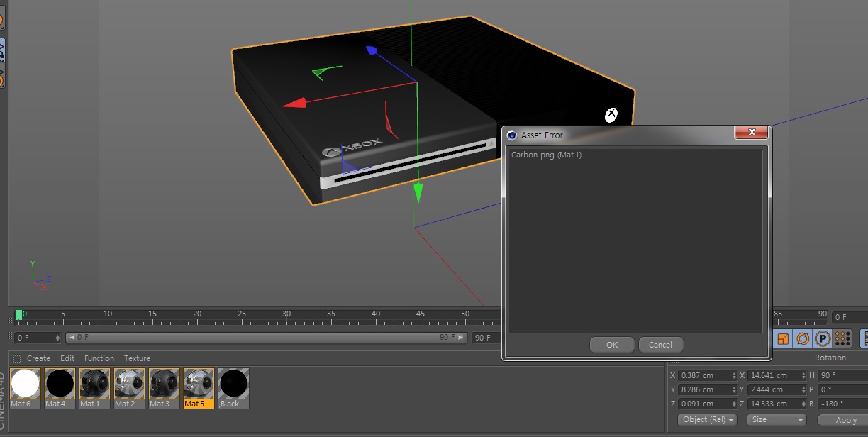The height and width of the screenshot is (437, 868).
Task: Click the green playhead marker at frame 0
Action: pyautogui.click(x=18, y=314)
